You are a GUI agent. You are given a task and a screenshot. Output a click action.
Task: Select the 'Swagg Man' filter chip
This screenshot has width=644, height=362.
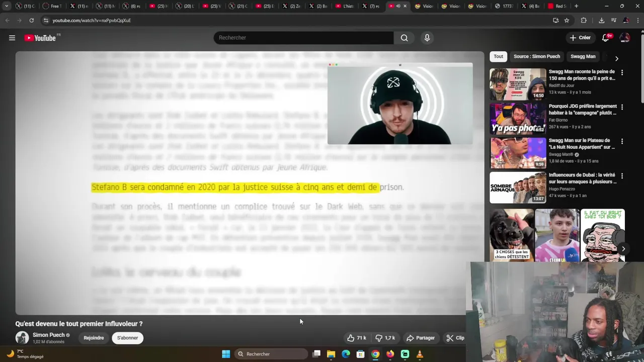(x=583, y=56)
